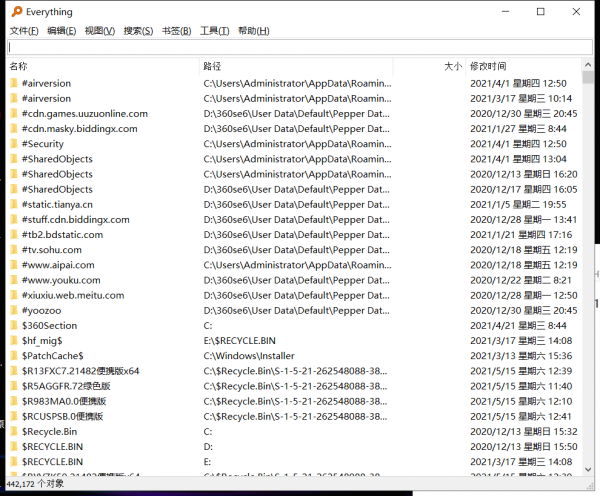Click folder icon of $RCUSPSB.0便携版

[x=14, y=416]
